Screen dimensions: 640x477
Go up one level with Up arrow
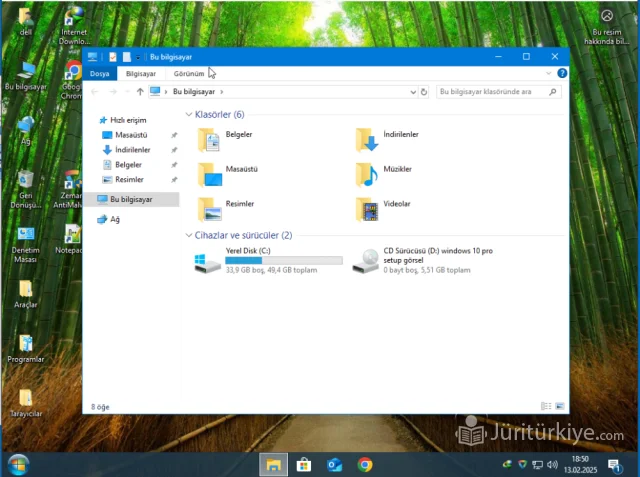pyautogui.click(x=140, y=92)
